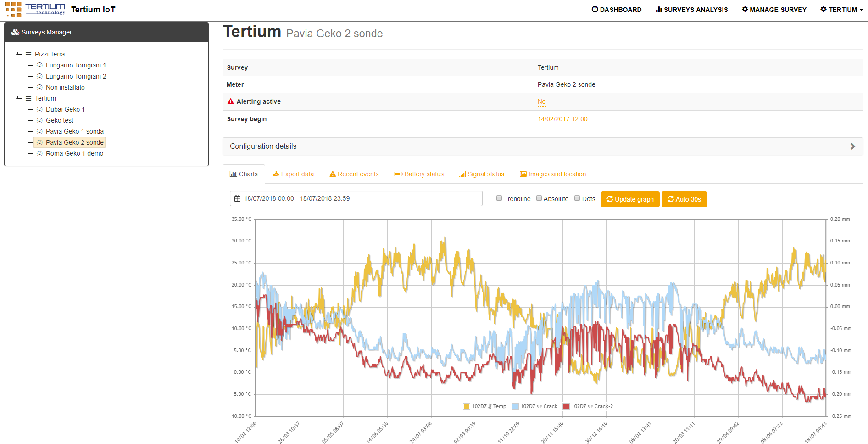Enable the Trendline checkbox
868x444 pixels.
499,198
